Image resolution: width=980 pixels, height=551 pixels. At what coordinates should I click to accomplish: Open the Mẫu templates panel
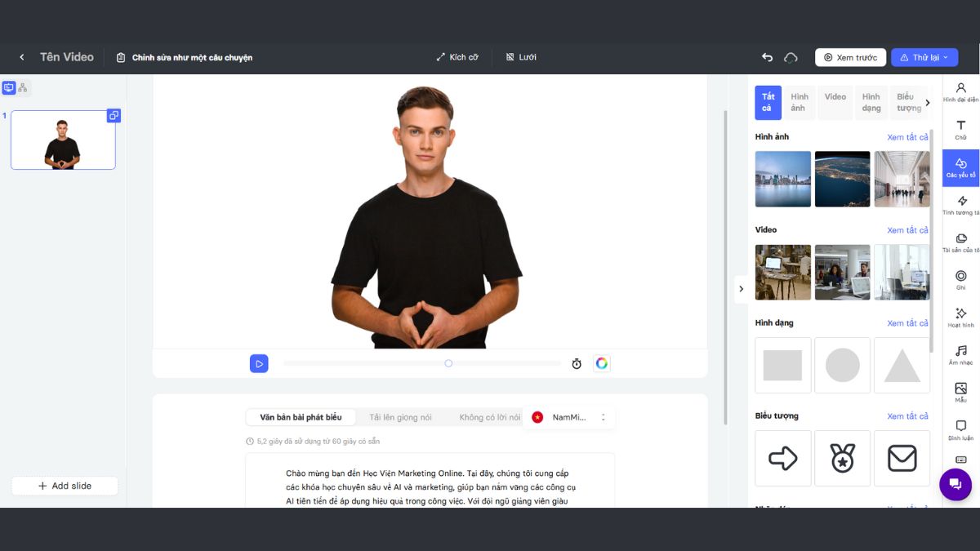click(x=960, y=393)
